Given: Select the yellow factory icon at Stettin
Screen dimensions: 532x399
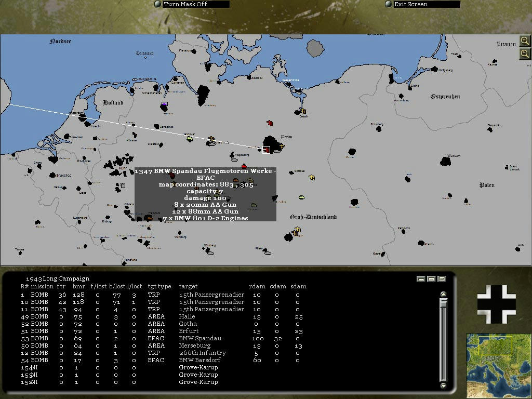Looking at the screenshot, I should (x=303, y=111).
